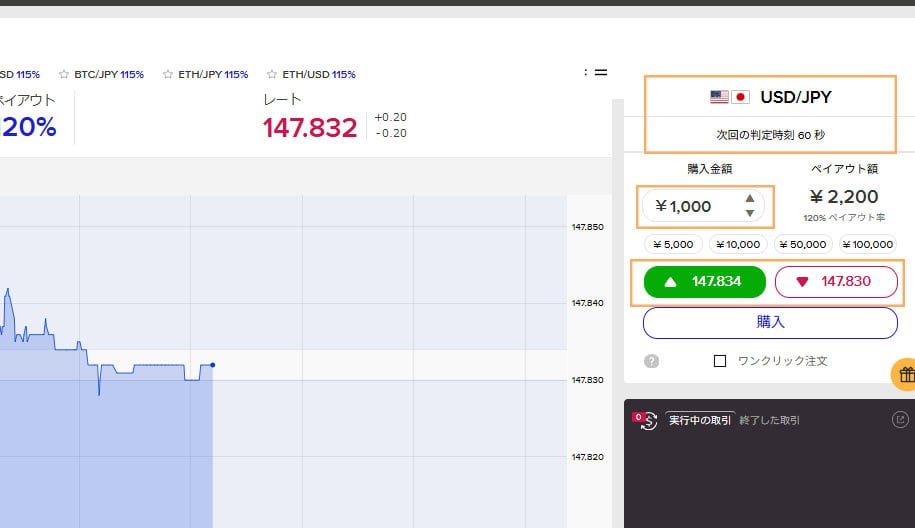Click the ¥2,200 payout amount
Screen dimensions: 915x528
pos(844,197)
